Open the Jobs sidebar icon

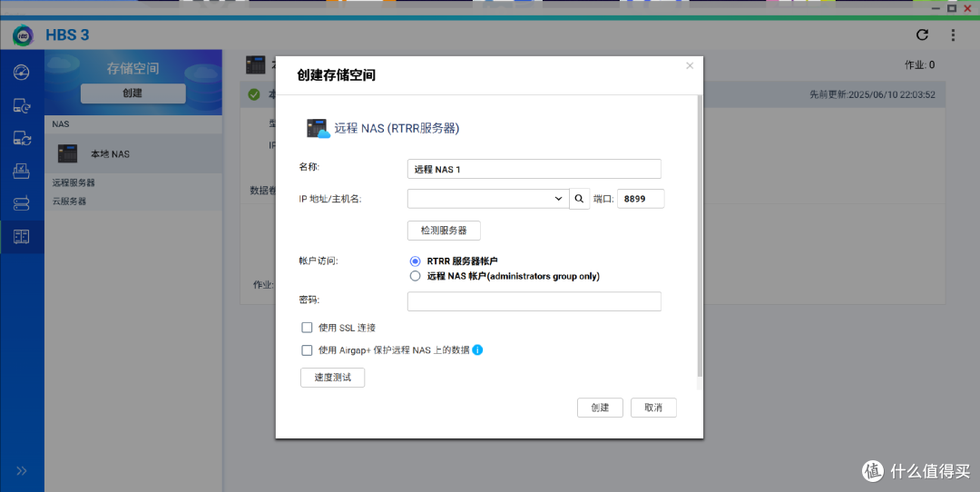point(21,171)
